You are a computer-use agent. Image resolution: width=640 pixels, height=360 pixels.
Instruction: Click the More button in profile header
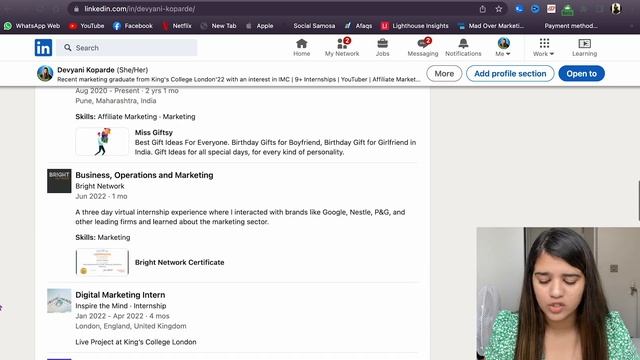click(x=444, y=73)
